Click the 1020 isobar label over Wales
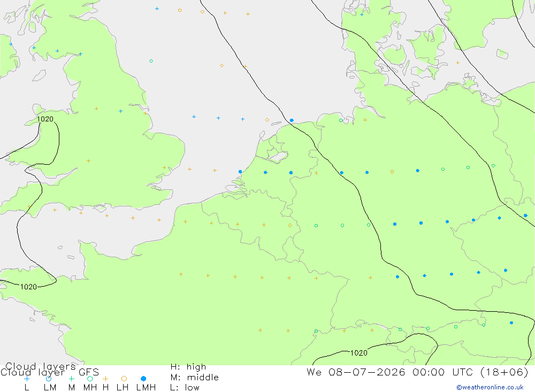The image size is (535, 392). (x=45, y=119)
